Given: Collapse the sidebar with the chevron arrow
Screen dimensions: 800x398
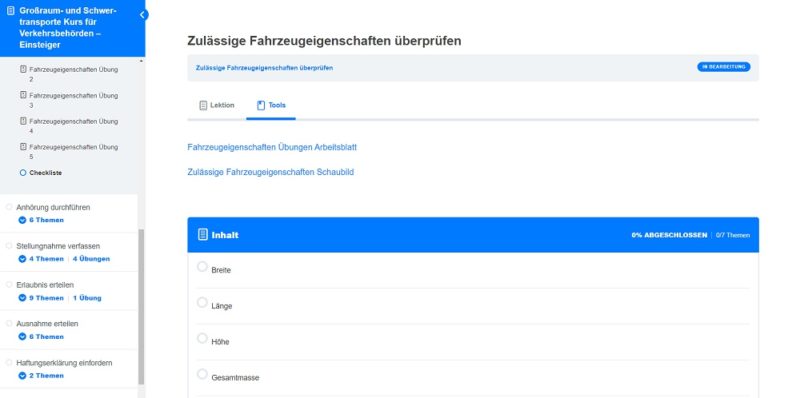Looking at the screenshot, I should tap(143, 15).
